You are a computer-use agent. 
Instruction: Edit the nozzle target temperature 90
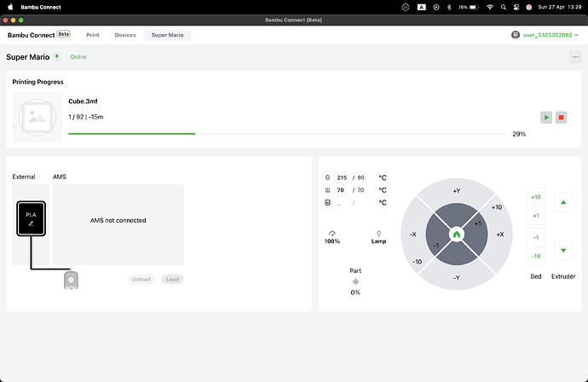pyautogui.click(x=360, y=177)
